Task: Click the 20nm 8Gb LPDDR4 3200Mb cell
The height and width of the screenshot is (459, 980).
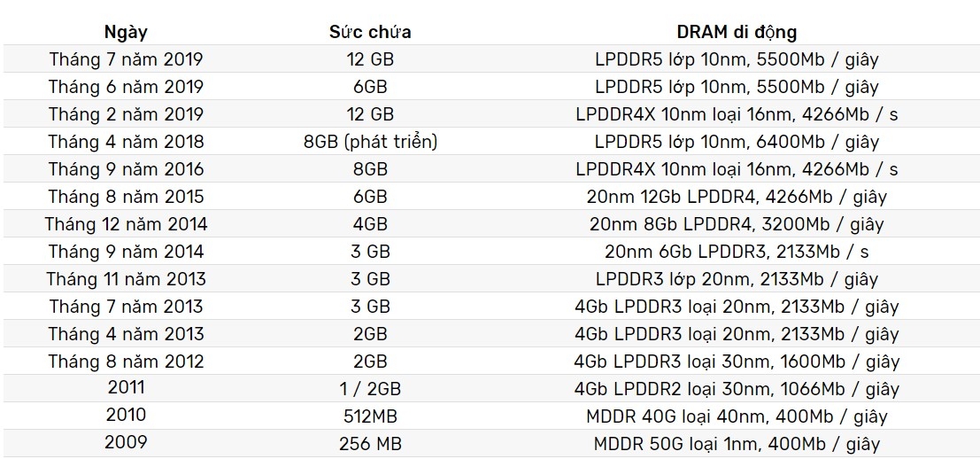Action: click(x=737, y=224)
